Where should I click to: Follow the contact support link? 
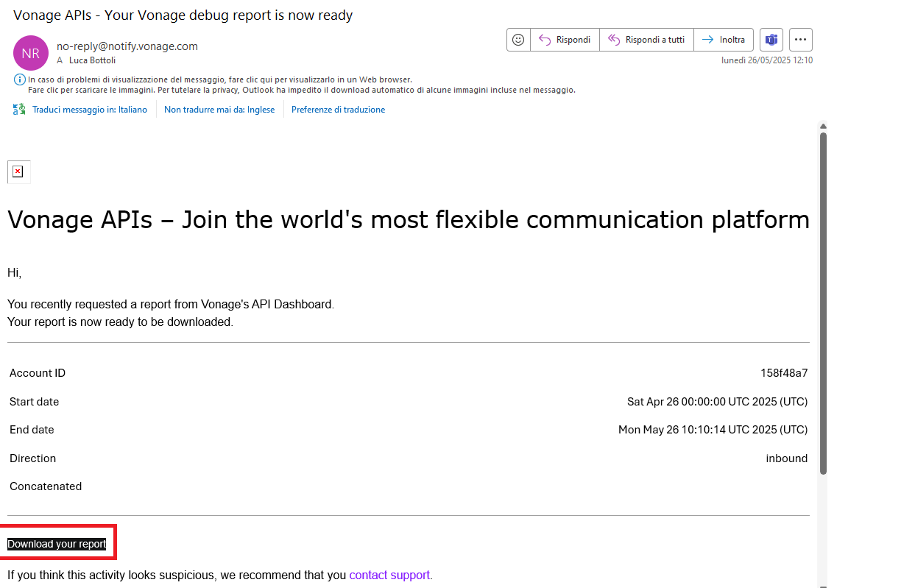pyautogui.click(x=389, y=575)
